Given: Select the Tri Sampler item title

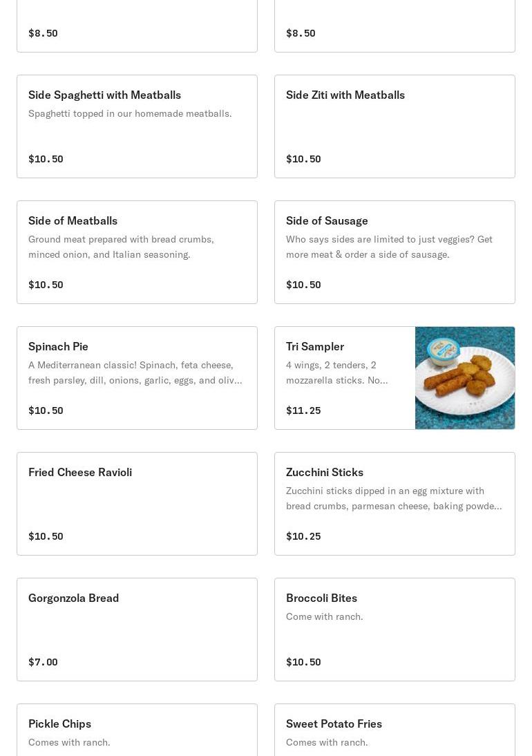Looking at the screenshot, I should [x=315, y=346].
